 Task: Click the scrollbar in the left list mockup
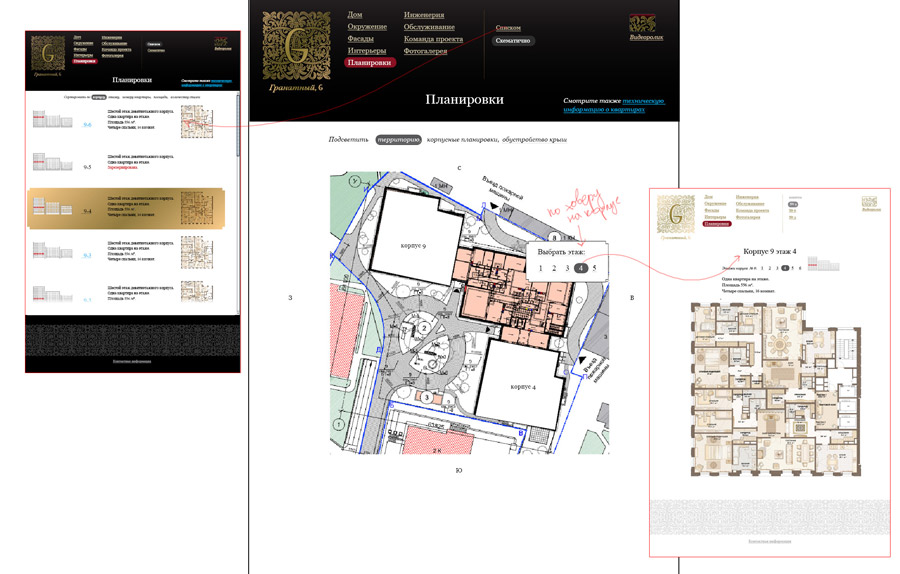click(x=237, y=130)
